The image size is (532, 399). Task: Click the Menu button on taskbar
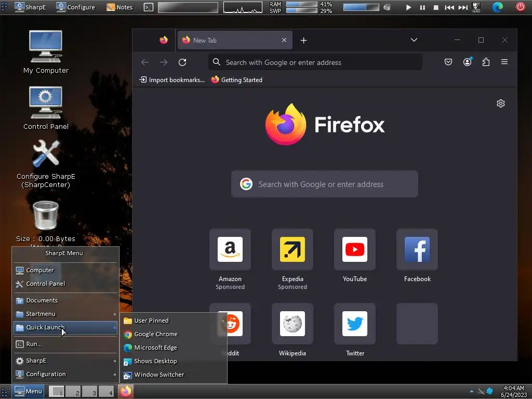pos(28,391)
